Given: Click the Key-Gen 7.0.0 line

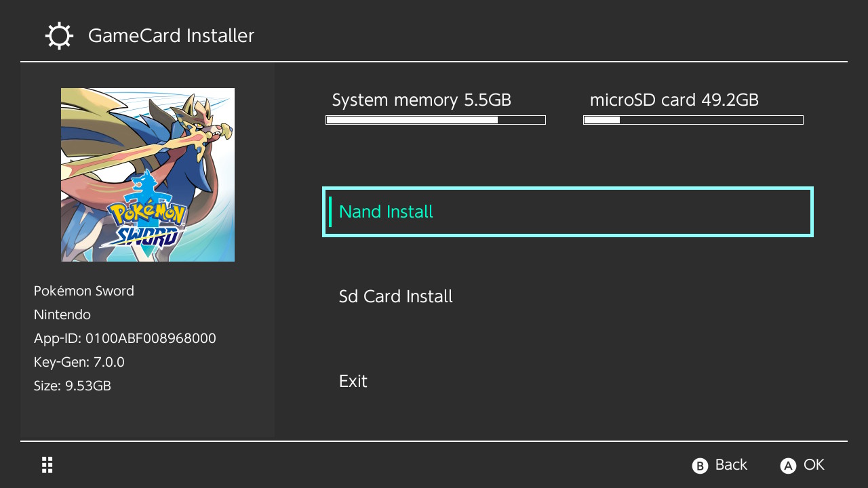Looking at the screenshot, I should pyautogui.click(x=79, y=362).
